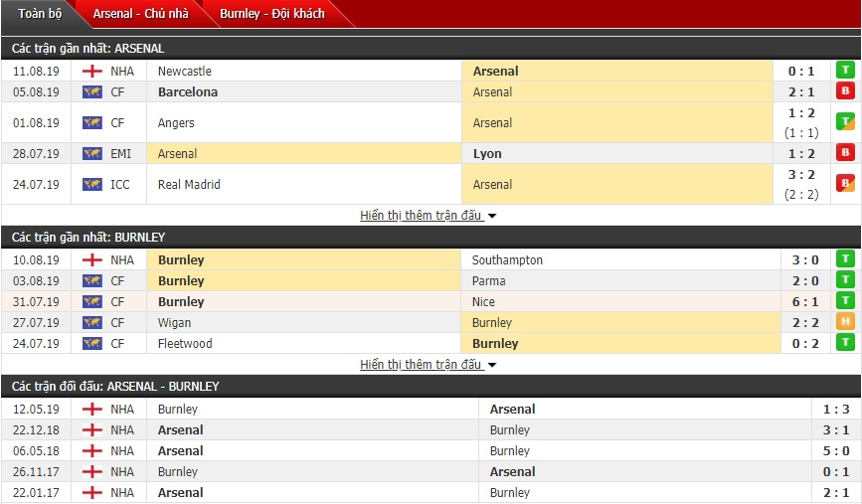Screen dimensions: 862x504
Task: Click world flag icon in Burnley-Nice row
Action: click(x=92, y=302)
